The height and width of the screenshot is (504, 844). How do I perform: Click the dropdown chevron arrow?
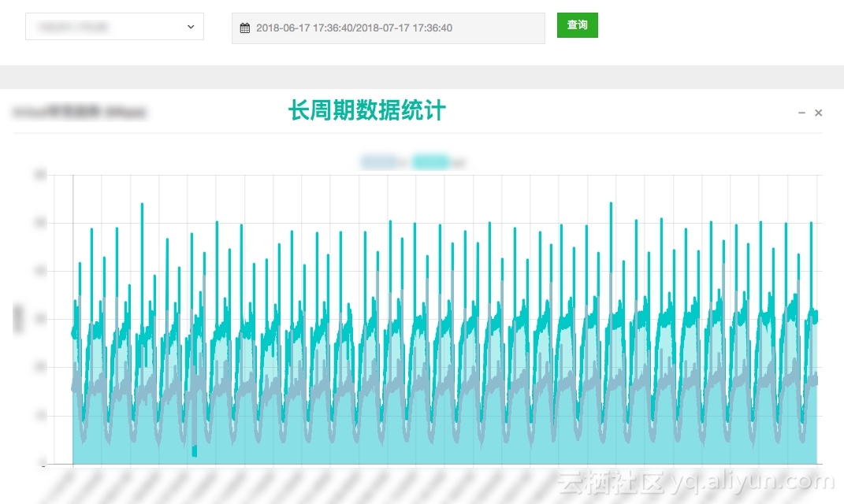point(191,27)
